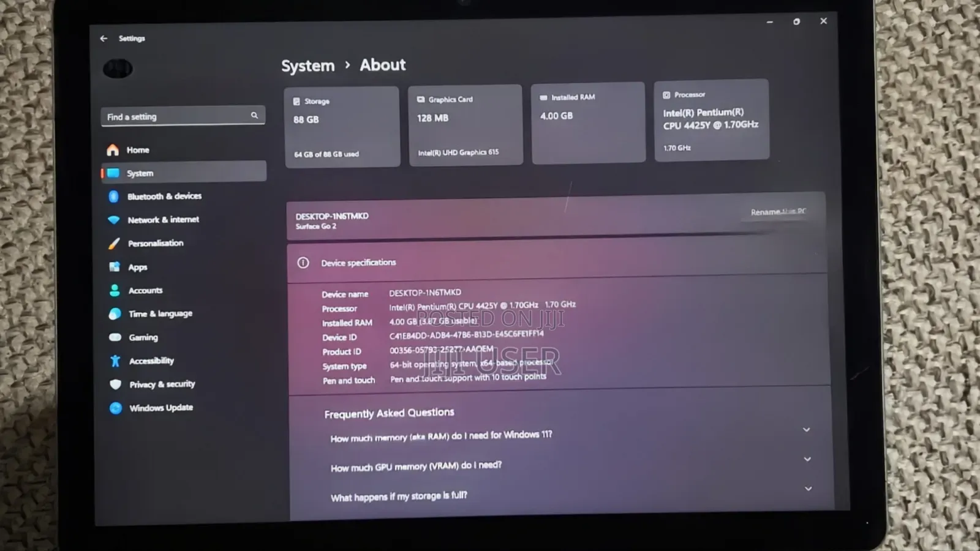Click the Accessibility figure icon
980x551 pixels.
pos(115,361)
